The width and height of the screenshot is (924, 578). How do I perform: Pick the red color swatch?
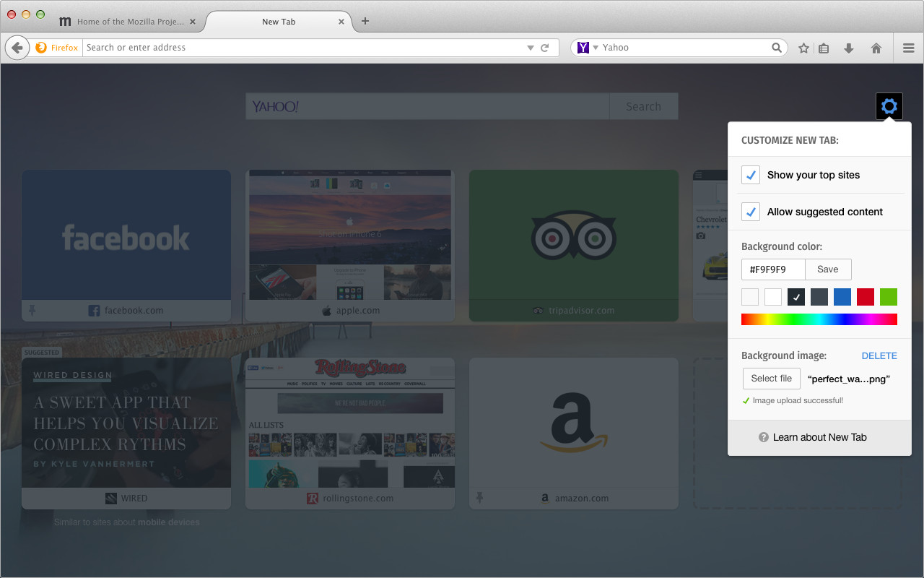point(866,297)
